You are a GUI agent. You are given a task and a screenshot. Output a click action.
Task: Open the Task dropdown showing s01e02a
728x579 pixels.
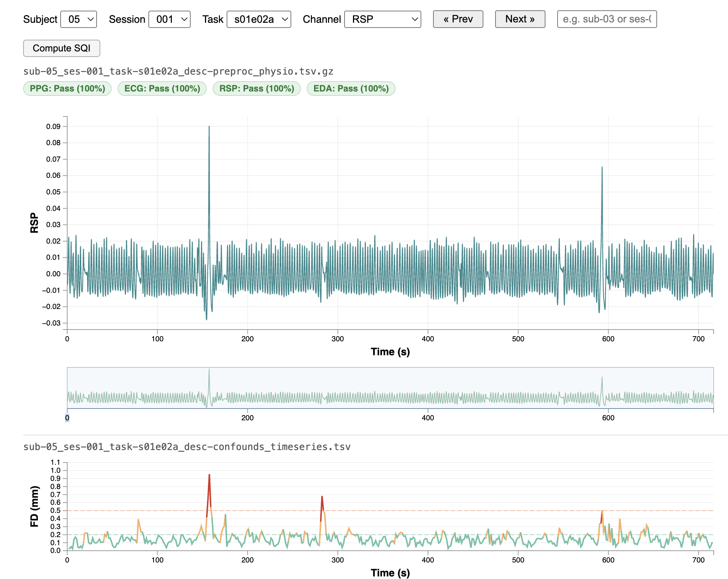259,19
